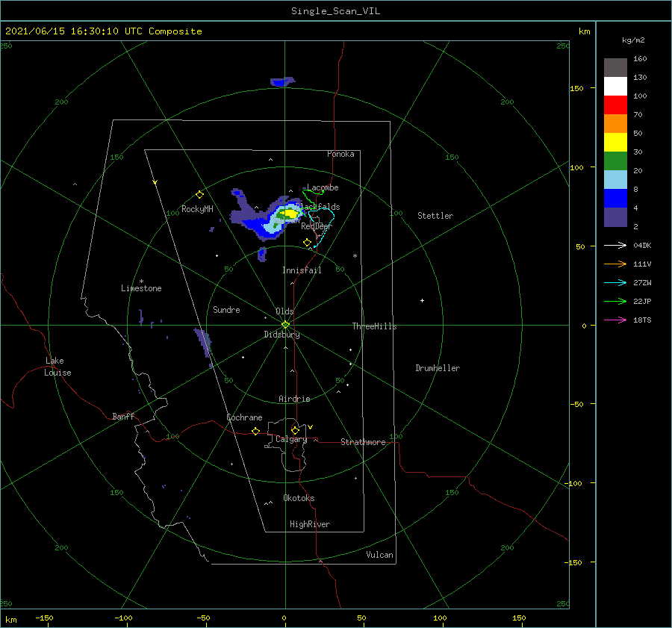Click the green 22JP arrow icon
Screen dimensions: 672x628
(x=615, y=302)
